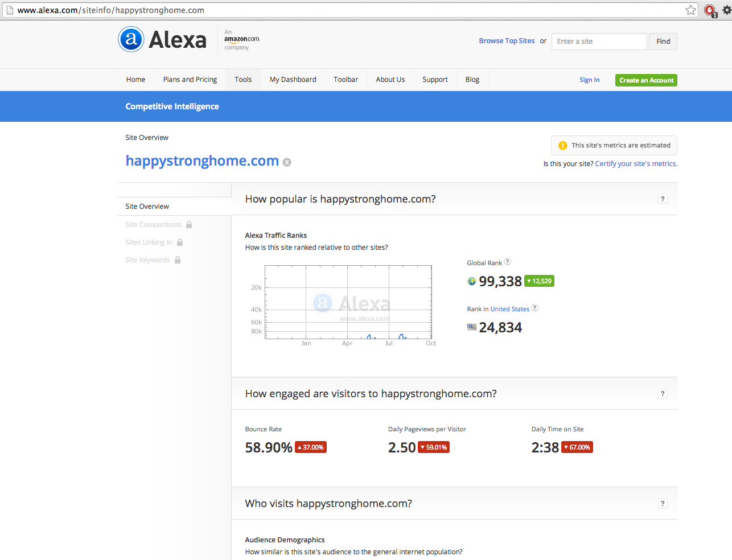Open help for 'How engaged' section
Viewport: 732px width, 560px height.
[x=663, y=393]
